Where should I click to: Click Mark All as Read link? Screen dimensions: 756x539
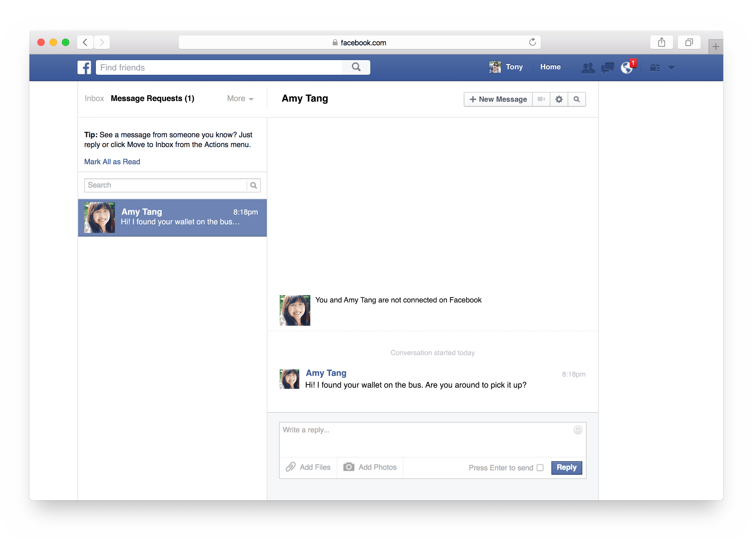112,161
